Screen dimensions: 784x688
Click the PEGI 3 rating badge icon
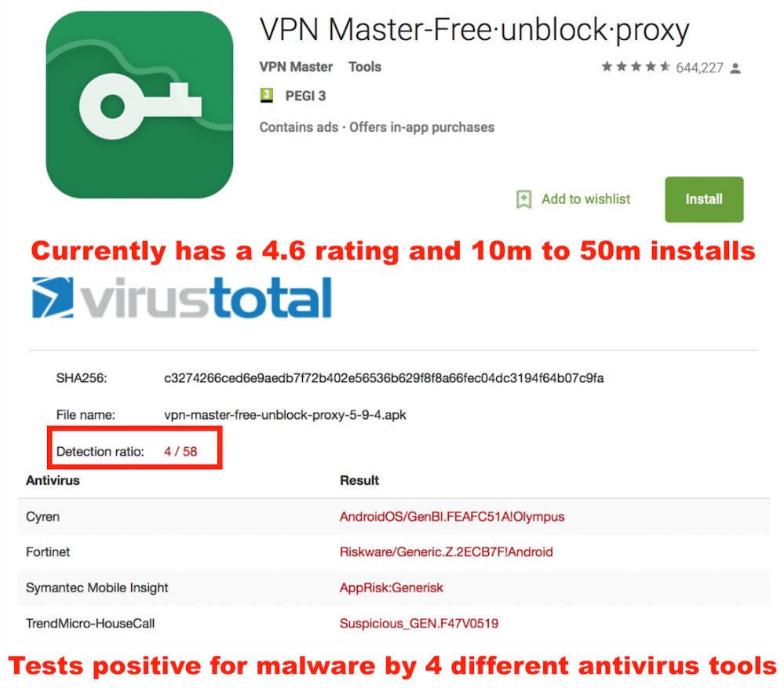[x=267, y=96]
